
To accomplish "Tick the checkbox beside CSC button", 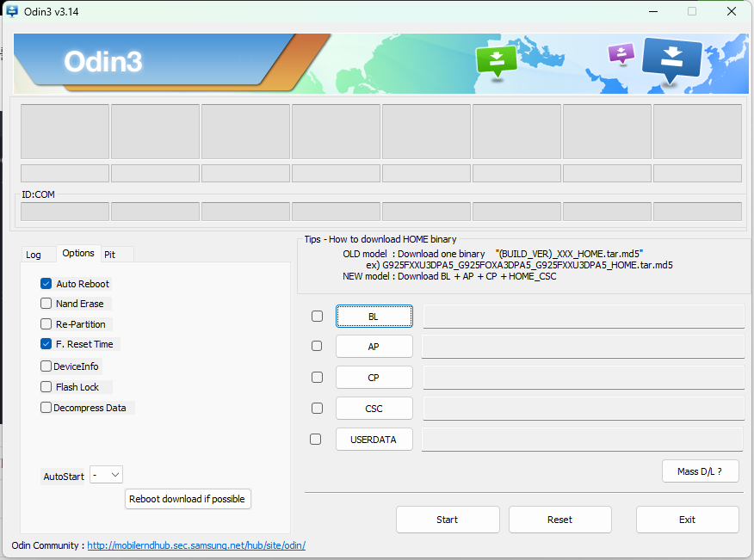I will [x=318, y=408].
